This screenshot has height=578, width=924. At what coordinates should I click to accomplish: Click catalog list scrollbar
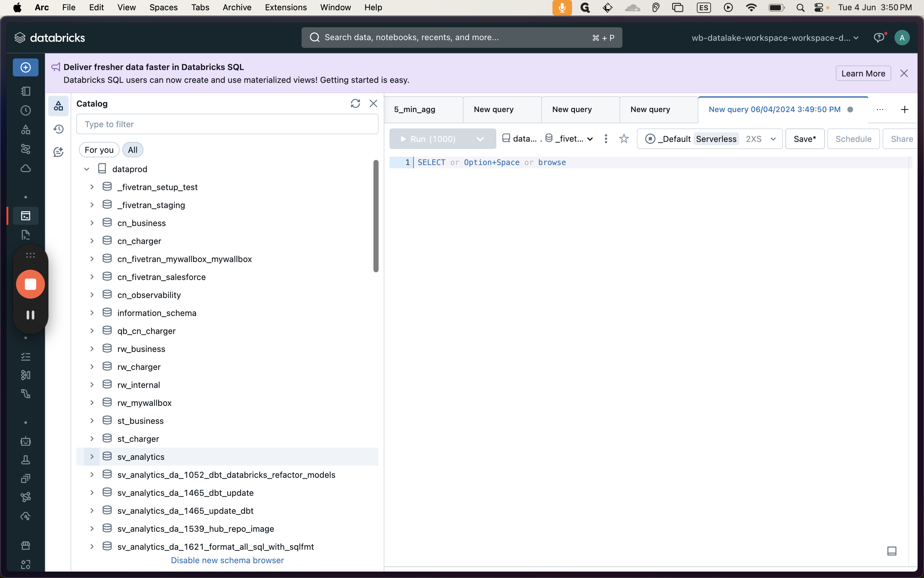coord(376,216)
